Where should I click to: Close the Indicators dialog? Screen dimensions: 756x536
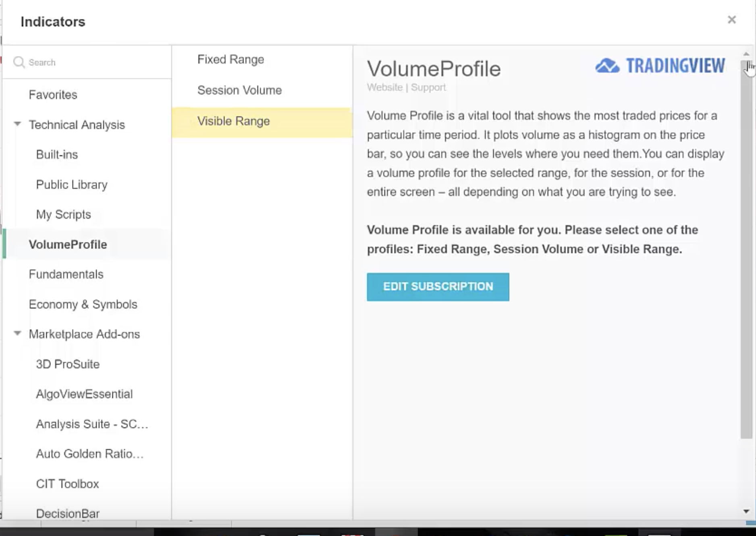[x=732, y=20]
